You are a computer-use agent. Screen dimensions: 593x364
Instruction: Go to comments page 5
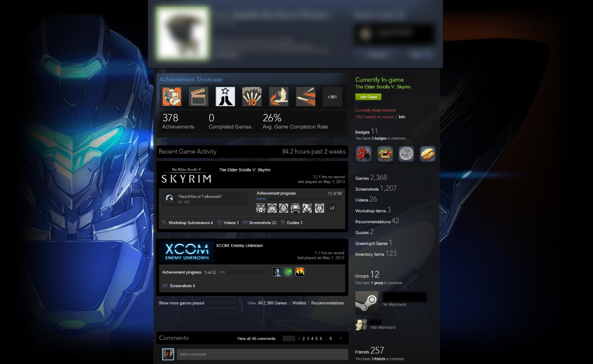tap(317, 339)
